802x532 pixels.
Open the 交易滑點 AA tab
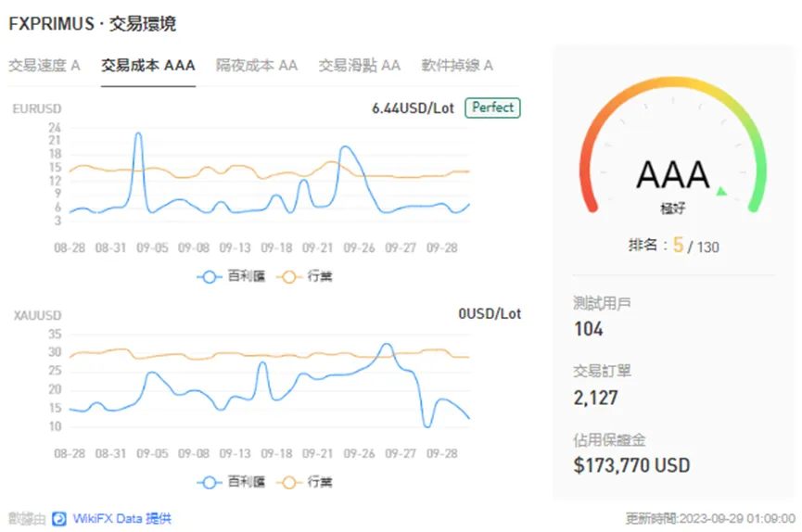(360, 66)
